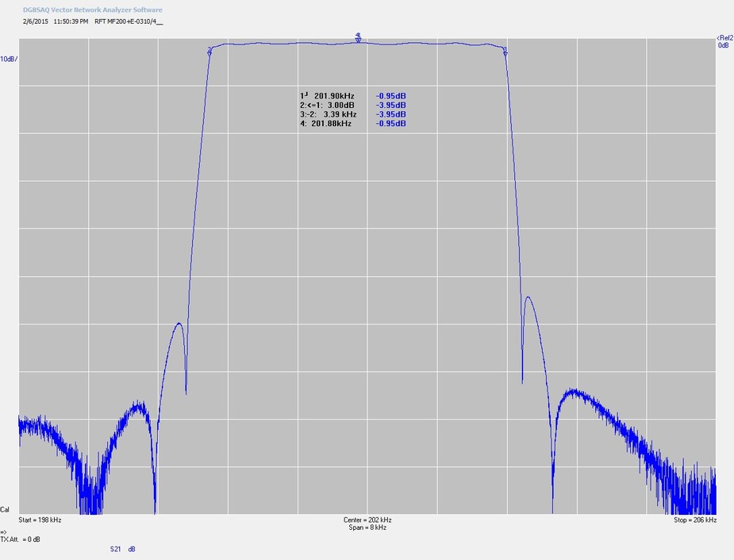Click the 10dB/ vertical scale label
Viewport: 734px width, 560px height.
[9, 59]
